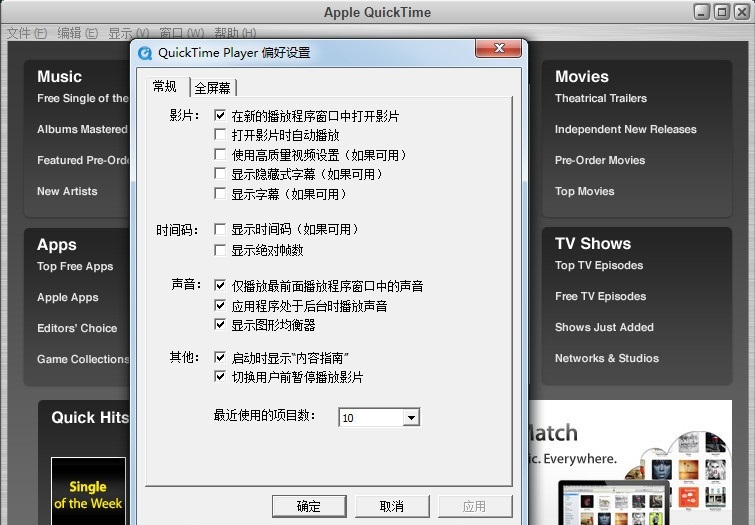
Task: Enable 显示隐藏式字幕 checkbox
Action: [x=220, y=174]
